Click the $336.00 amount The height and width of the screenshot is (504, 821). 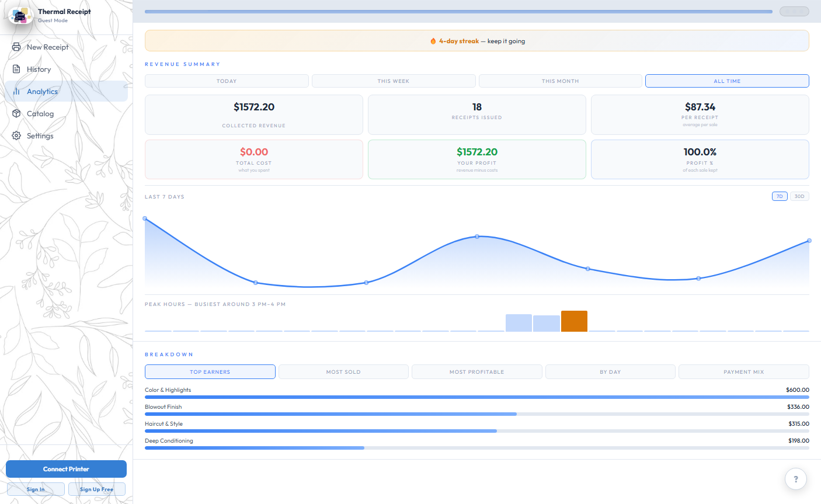(798, 406)
